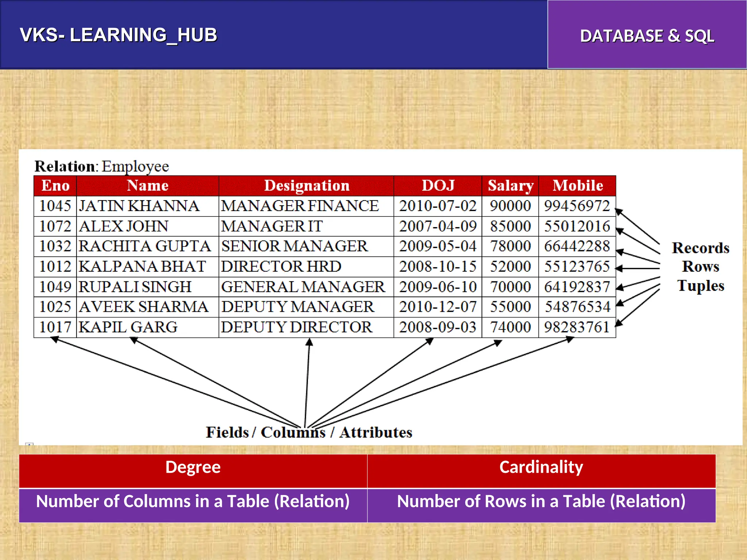Select salary value 70000
Viewport: 747px width, 560px height.
click(510, 287)
